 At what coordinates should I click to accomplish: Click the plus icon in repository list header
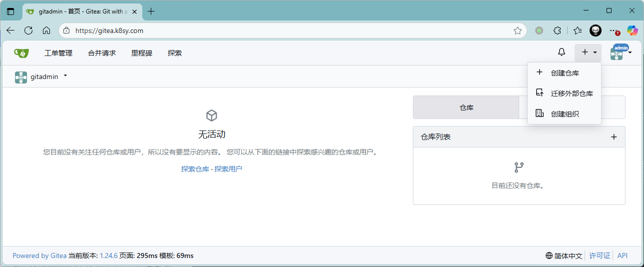614,137
